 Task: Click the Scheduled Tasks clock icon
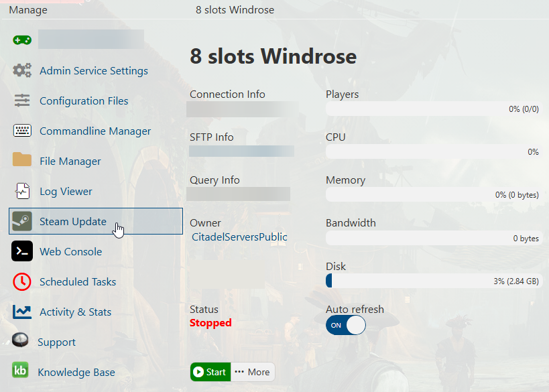(22, 281)
